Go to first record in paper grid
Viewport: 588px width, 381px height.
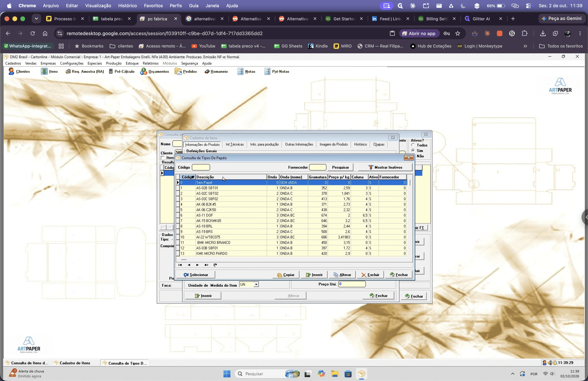point(180,265)
